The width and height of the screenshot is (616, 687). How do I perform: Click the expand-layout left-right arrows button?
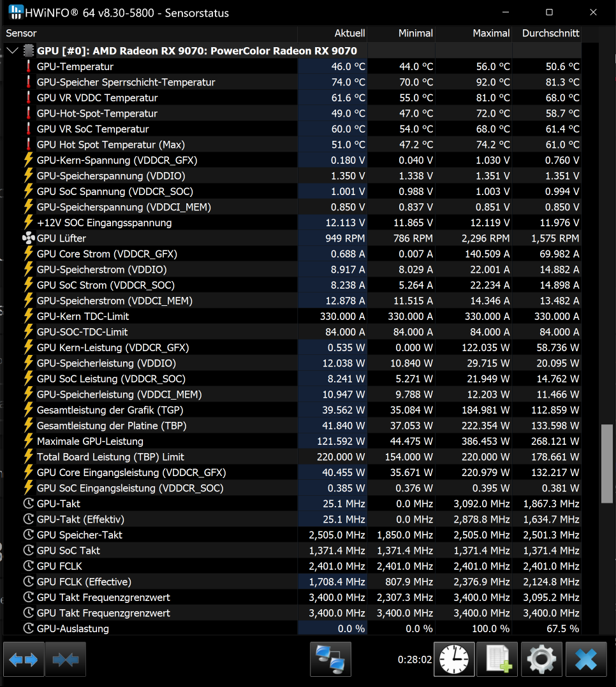[24, 659]
